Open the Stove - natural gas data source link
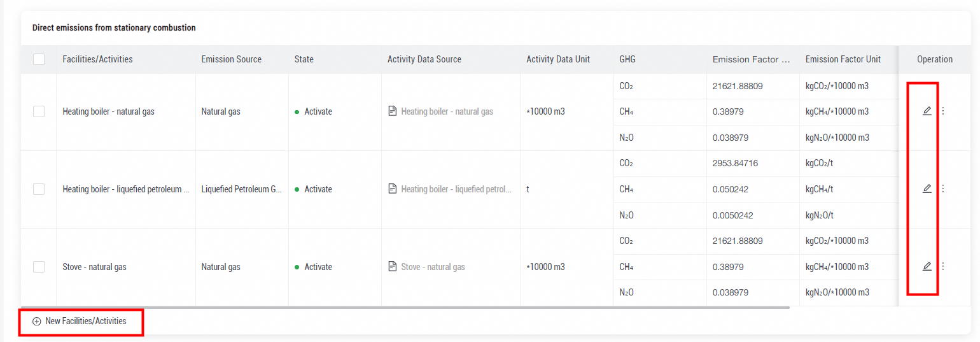Image resolution: width=980 pixels, height=342 pixels. 433,267
